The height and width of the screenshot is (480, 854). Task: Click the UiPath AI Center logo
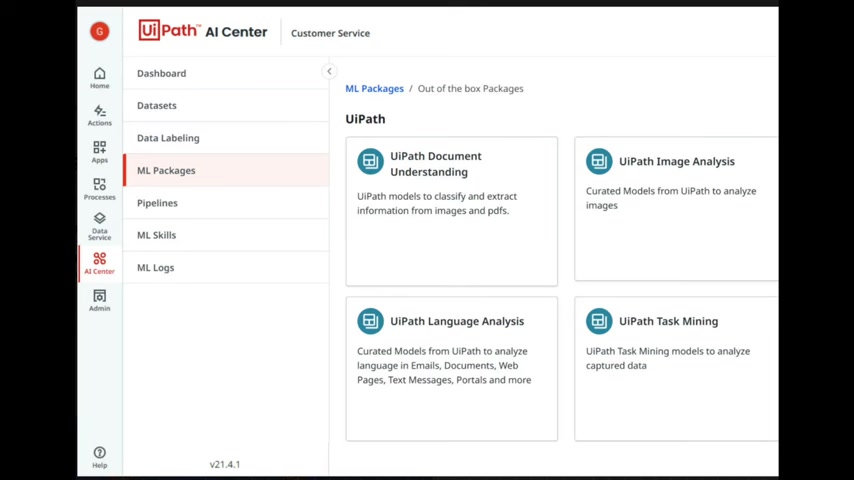click(x=203, y=31)
